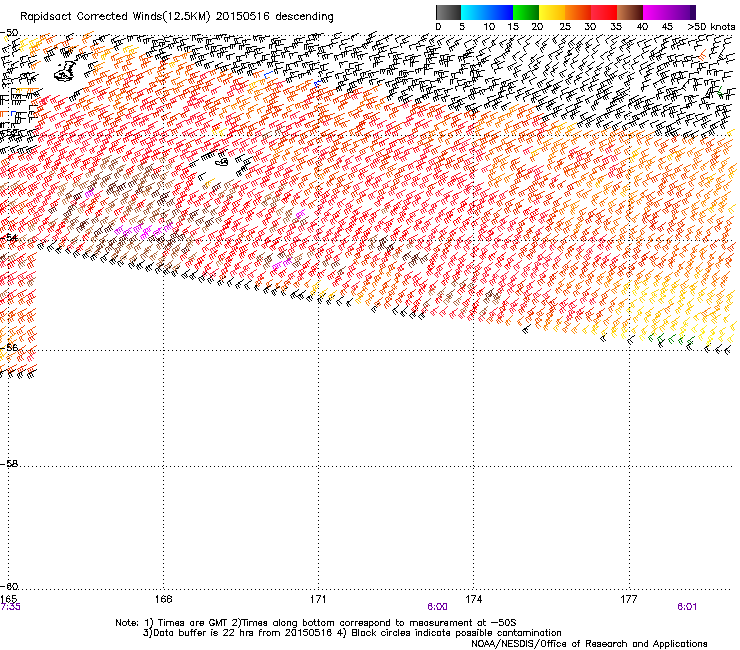Click the "171" longitude axis label
Screen dimensions: 740x650
318,599
